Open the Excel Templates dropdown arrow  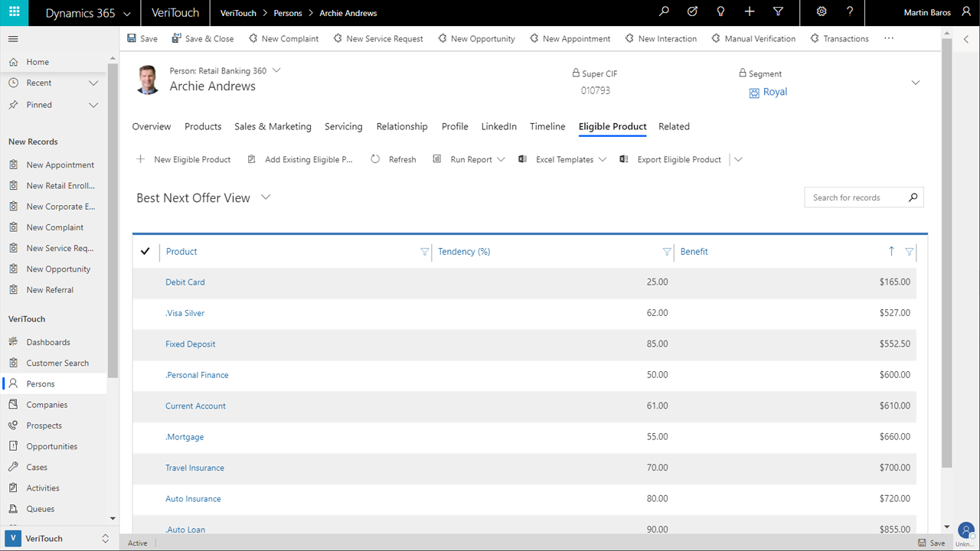(603, 159)
